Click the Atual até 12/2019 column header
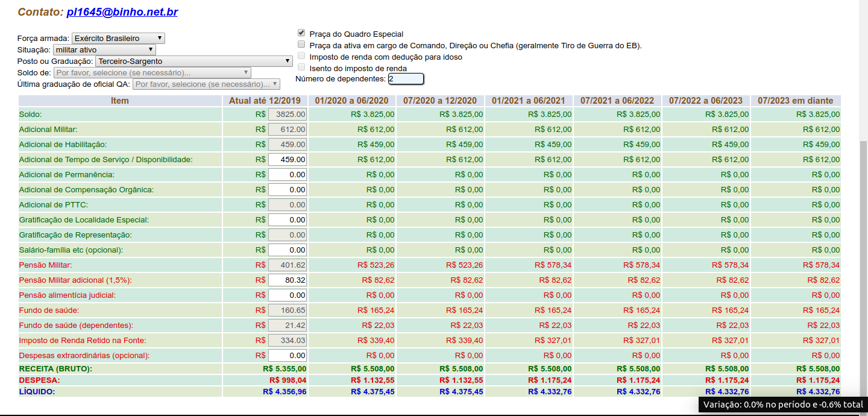The height and width of the screenshot is (416, 868). [x=265, y=101]
